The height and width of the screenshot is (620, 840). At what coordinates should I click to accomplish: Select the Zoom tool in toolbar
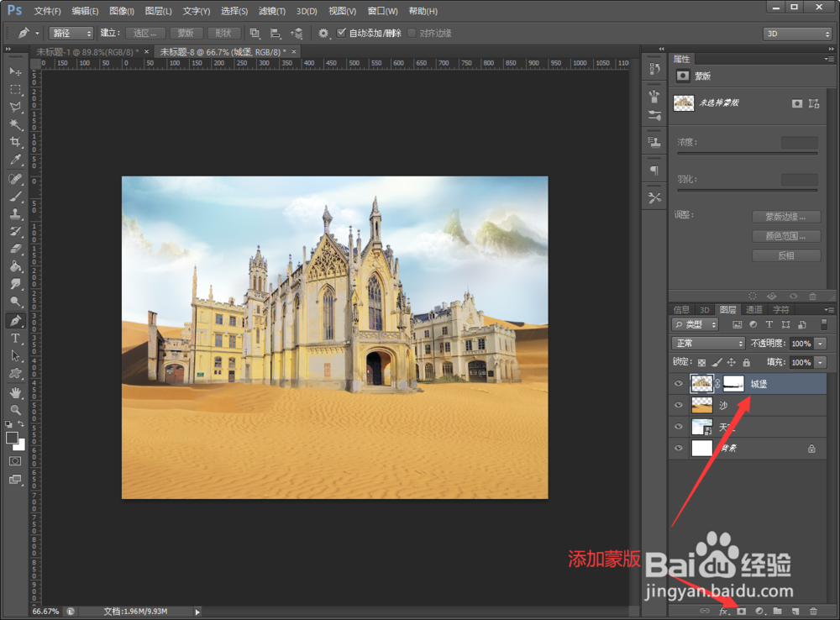coord(15,411)
